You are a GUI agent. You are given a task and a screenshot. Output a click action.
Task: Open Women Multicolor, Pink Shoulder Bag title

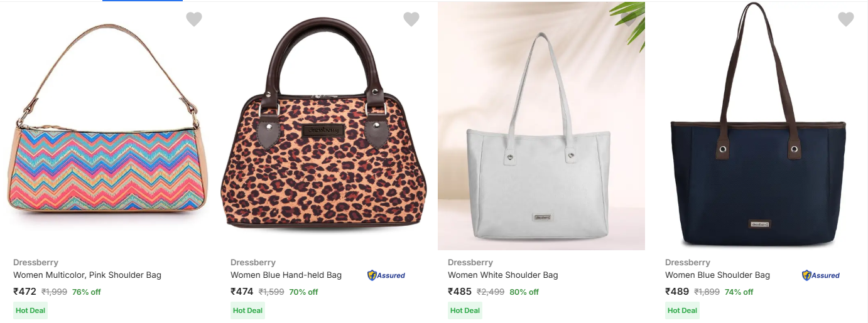pos(87,275)
